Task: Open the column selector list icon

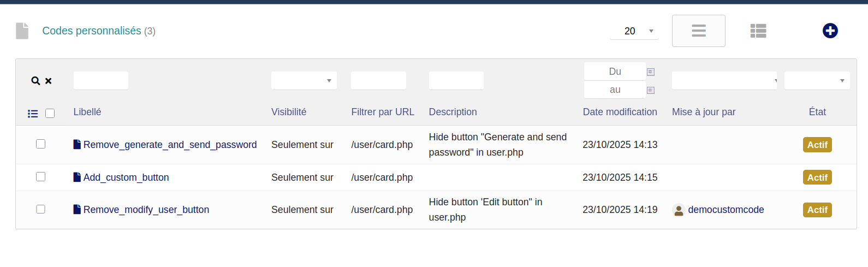Action: click(x=33, y=114)
